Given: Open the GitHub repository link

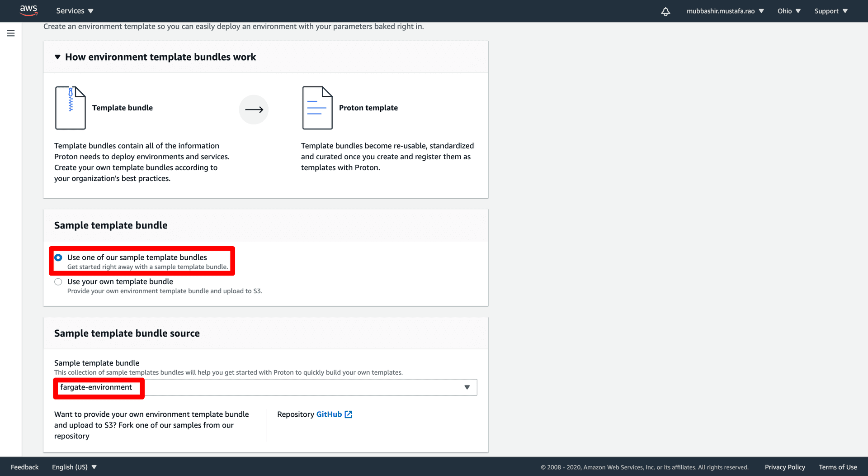Looking at the screenshot, I should (x=329, y=414).
